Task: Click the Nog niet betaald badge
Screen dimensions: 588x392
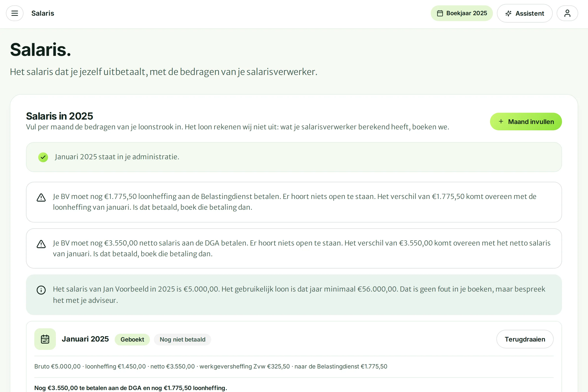Action: 183,340
